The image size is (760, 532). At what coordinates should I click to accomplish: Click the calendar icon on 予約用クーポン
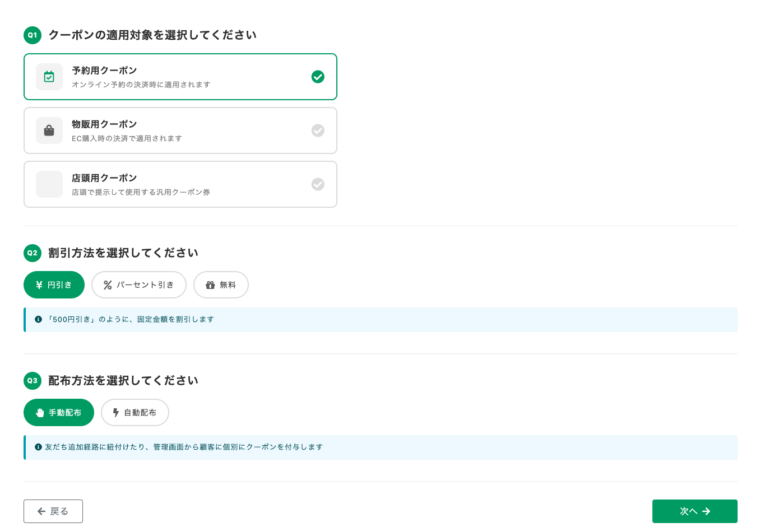(49, 77)
